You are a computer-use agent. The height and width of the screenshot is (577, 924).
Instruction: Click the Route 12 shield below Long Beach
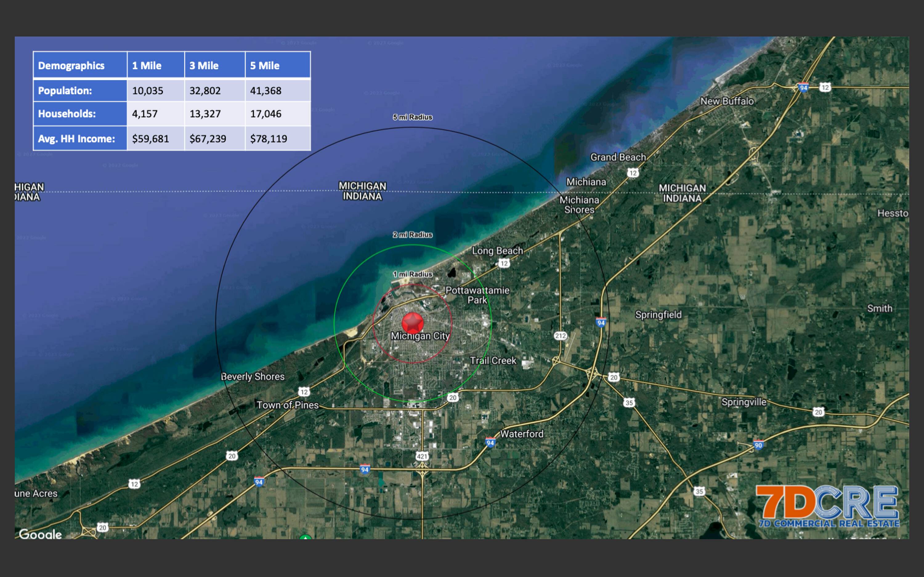pos(504,263)
